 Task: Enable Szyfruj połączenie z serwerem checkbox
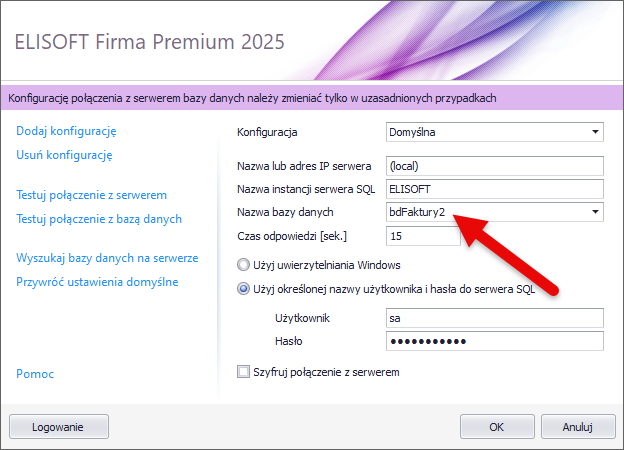[243, 373]
